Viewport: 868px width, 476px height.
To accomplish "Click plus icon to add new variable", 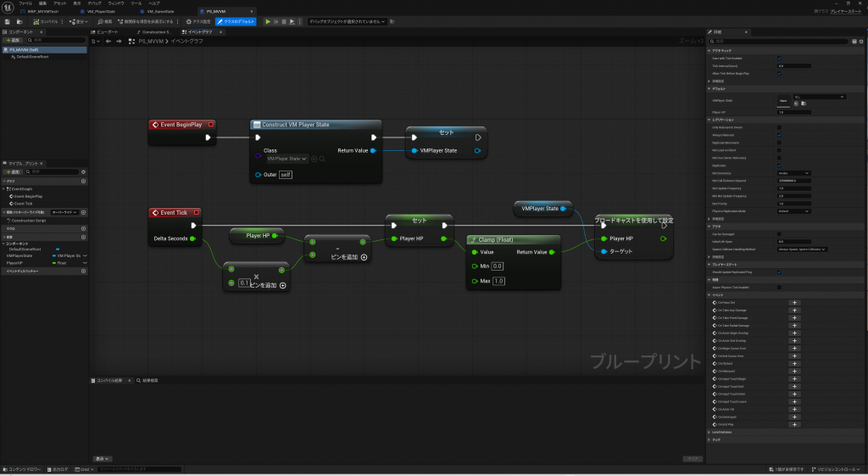I will (83, 237).
